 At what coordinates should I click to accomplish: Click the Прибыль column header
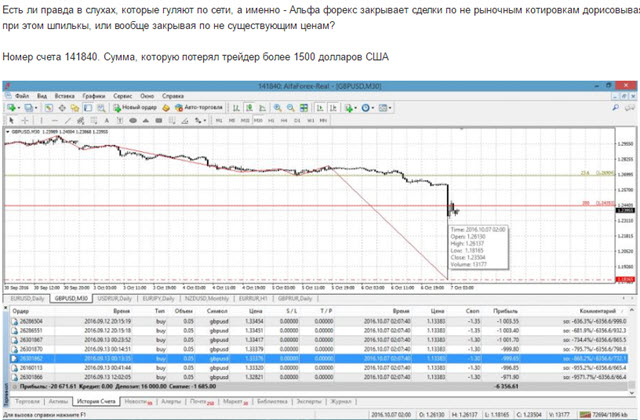(x=505, y=311)
